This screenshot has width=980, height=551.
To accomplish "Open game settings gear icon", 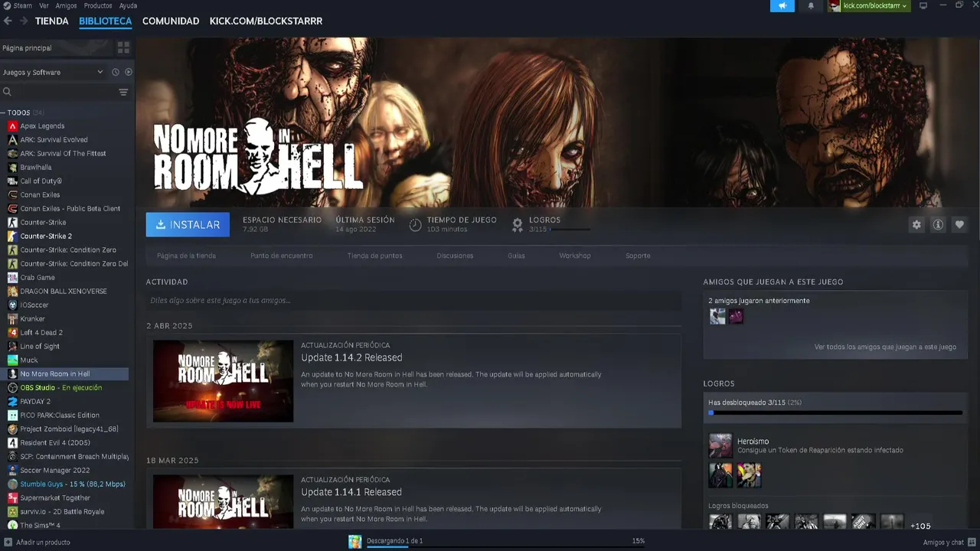I will [x=916, y=224].
